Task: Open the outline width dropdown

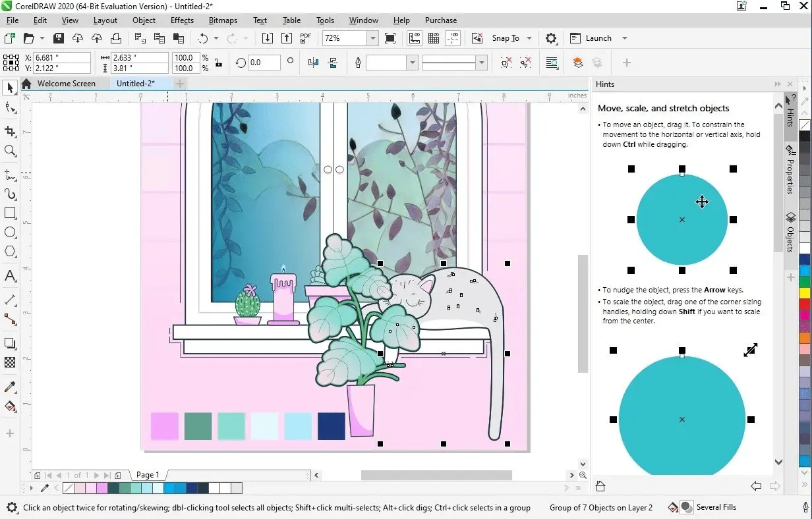Action: pos(413,63)
